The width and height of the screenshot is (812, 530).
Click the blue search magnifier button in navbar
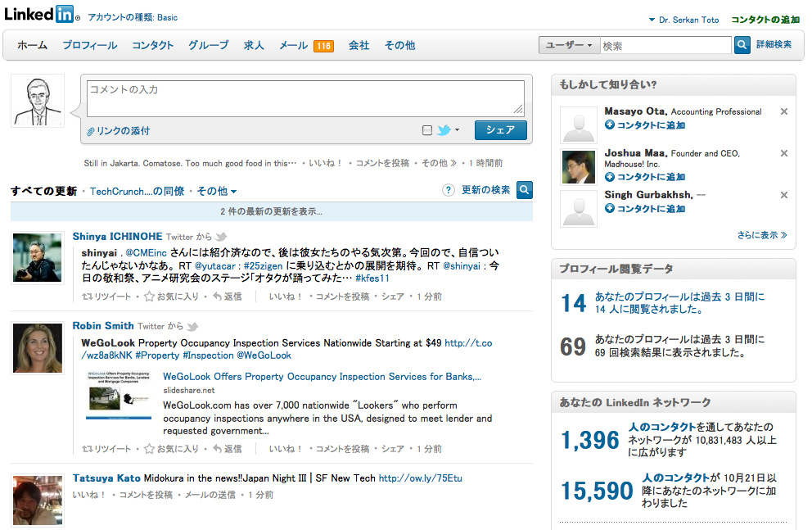coord(742,45)
